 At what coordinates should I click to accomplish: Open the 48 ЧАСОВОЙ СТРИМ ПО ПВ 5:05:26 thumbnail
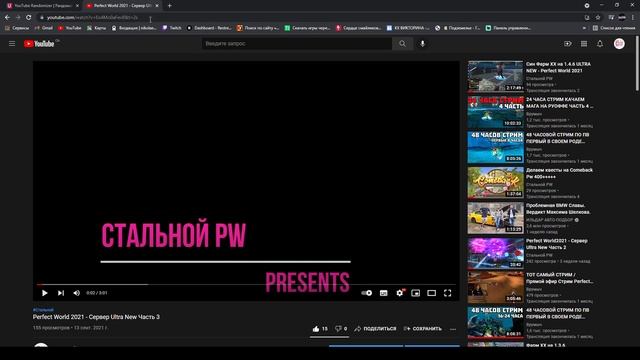tap(496, 147)
